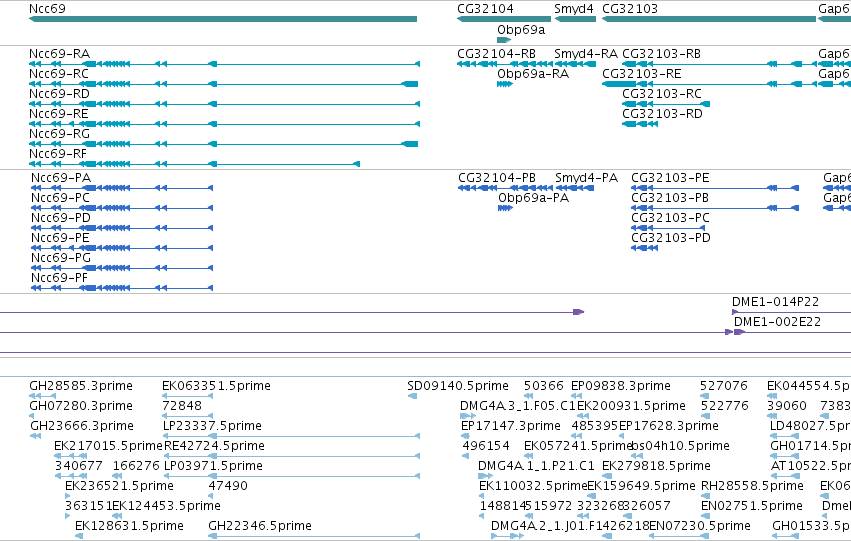This screenshot has width=851, height=541.
Task: Click the CG32103-RB transcript label
Action: [662, 54]
